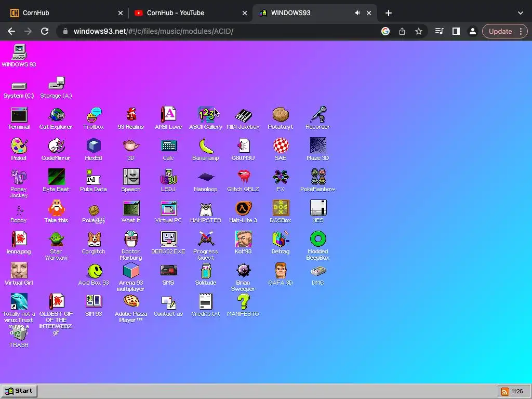Switch to the CornHub tab
The width and height of the screenshot is (532, 399).
coord(66,13)
